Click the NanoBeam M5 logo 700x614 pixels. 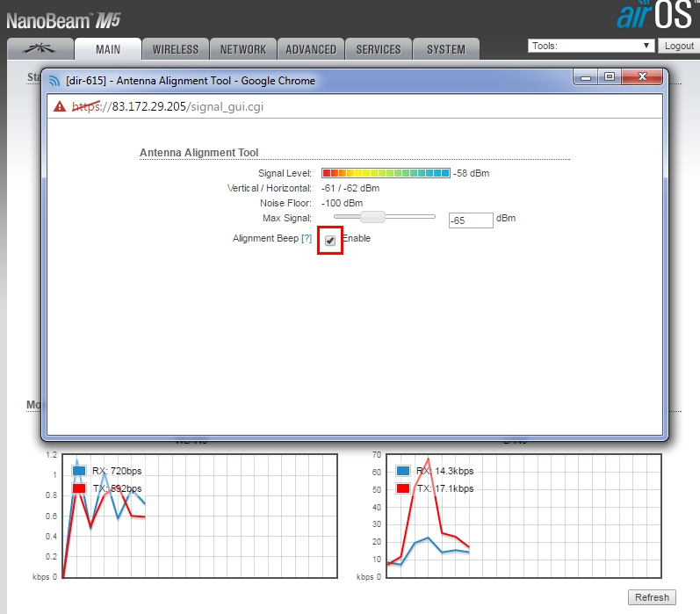point(63,21)
